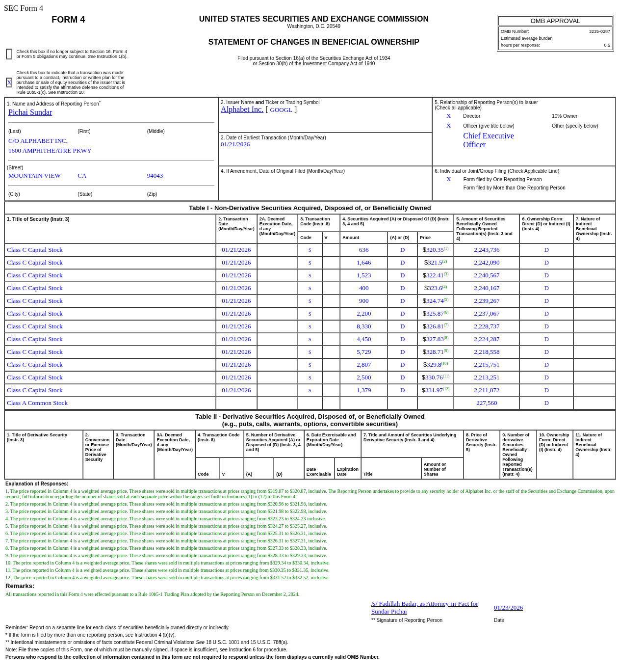Click the Explanation of Responses heading

[x=37, y=484]
